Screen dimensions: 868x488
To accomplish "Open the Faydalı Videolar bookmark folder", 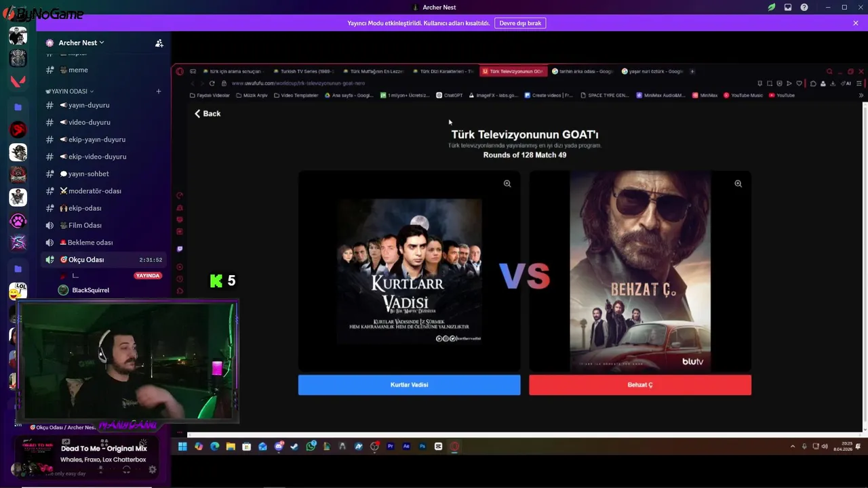I will pyautogui.click(x=210, y=96).
